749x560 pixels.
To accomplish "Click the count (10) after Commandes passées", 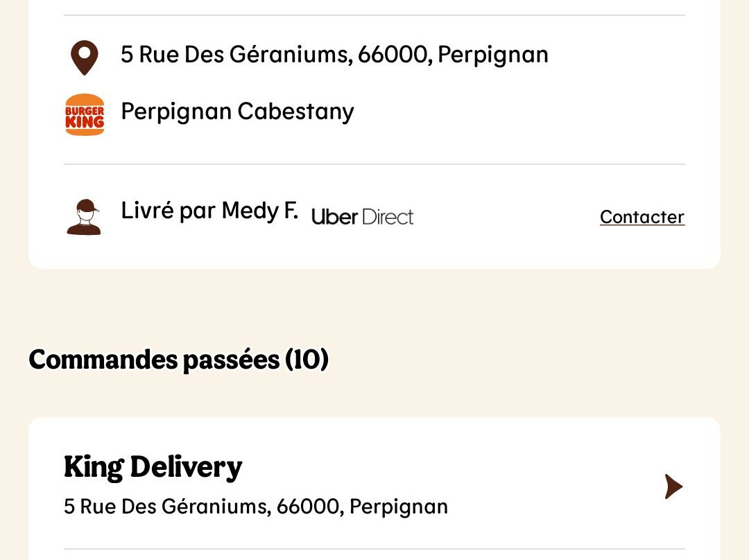I will pyautogui.click(x=307, y=360).
